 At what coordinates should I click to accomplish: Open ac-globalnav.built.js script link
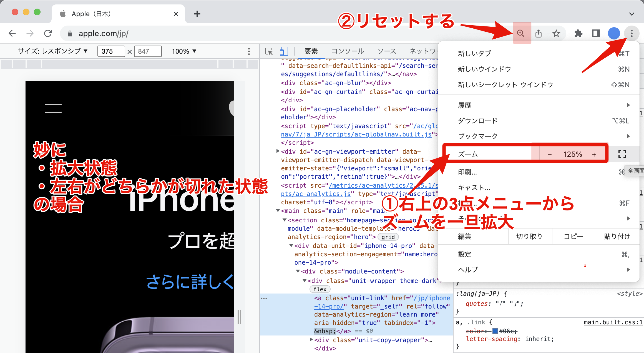356,135
